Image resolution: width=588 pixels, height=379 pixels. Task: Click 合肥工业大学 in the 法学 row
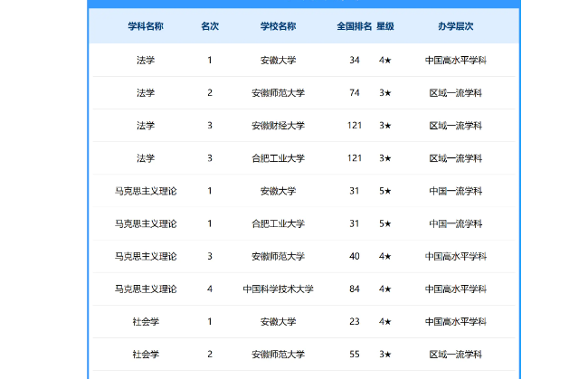tap(278, 158)
